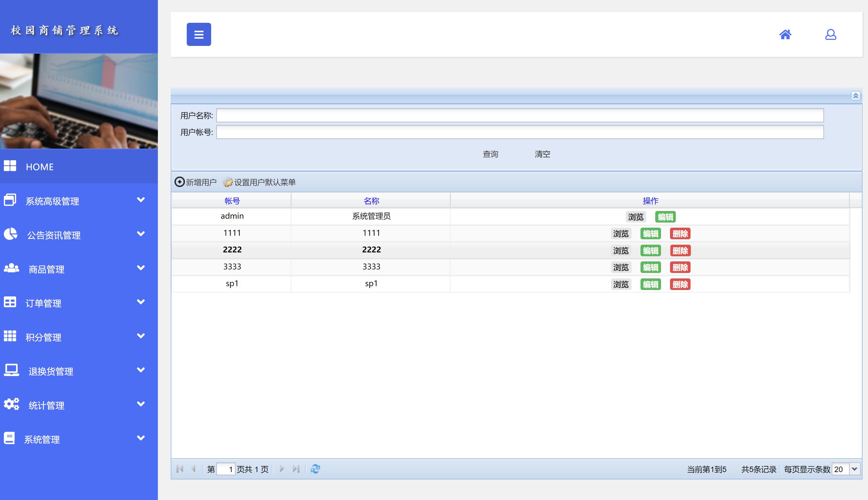The image size is (868, 500).
Task: Open the 每页显示条数 dropdown arrow
Action: [854, 469]
